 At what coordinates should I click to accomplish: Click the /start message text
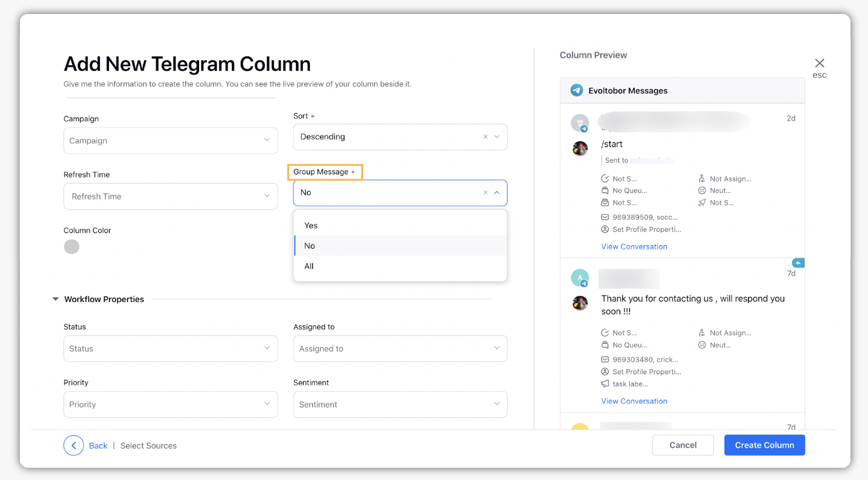[x=611, y=144]
